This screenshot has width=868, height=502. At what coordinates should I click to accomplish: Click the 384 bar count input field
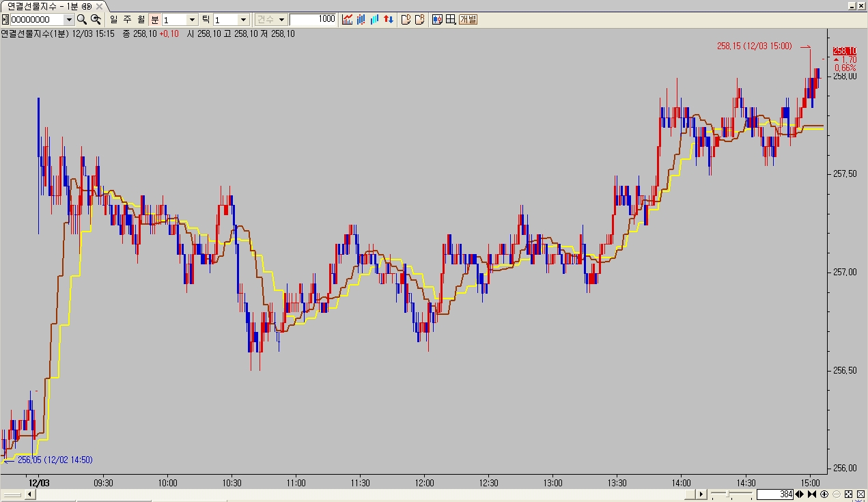tap(774, 494)
